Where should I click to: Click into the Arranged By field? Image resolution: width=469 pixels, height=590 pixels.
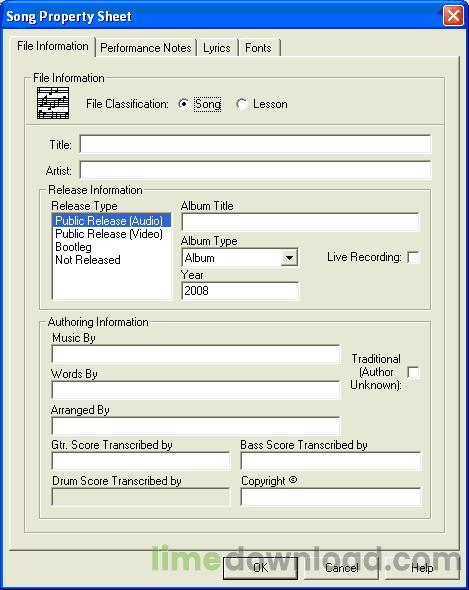tap(196, 426)
